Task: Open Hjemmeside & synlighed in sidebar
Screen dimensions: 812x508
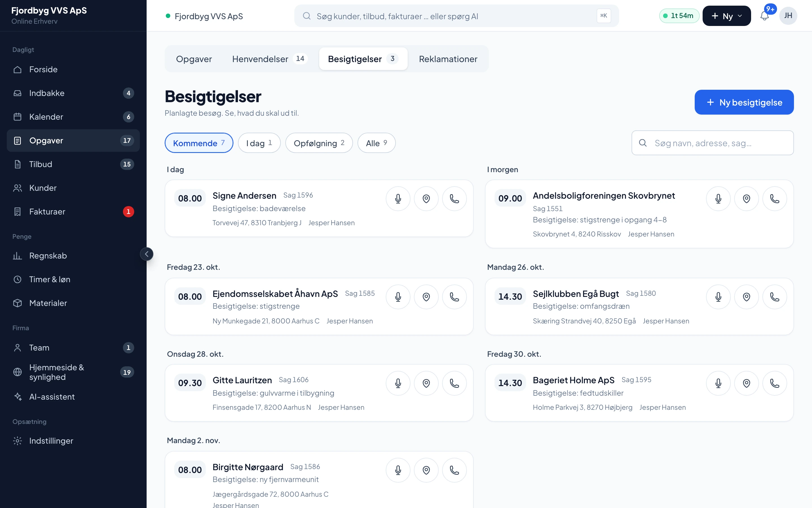Action: click(x=73, y=372)
